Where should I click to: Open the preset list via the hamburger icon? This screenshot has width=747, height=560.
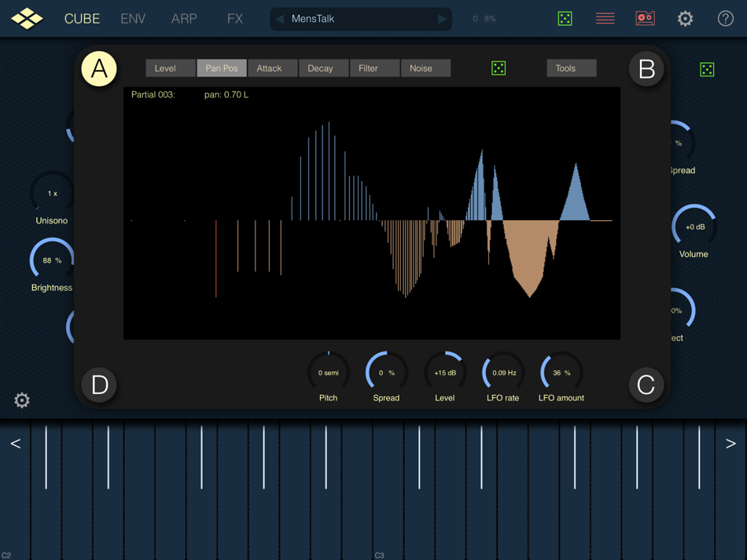point(605,18)
